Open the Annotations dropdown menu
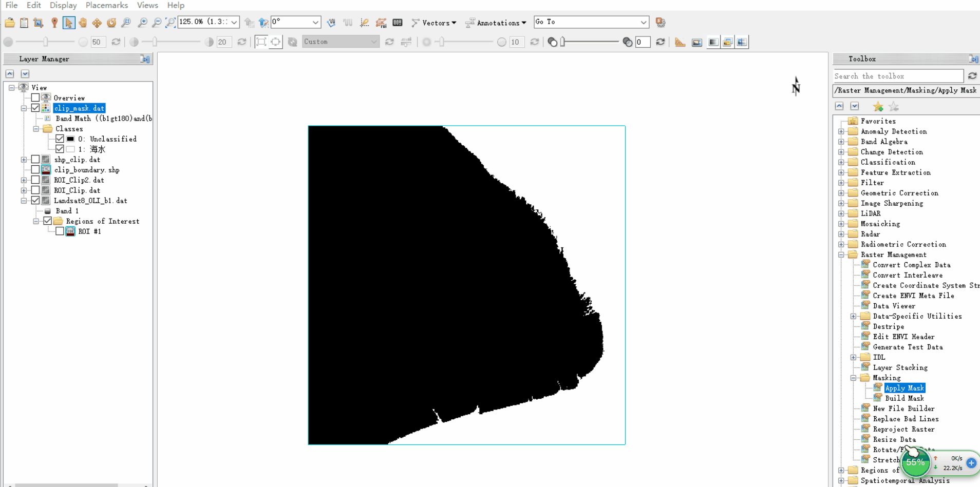The width and height of the screenshot is (980, 487). click(496, 23)
